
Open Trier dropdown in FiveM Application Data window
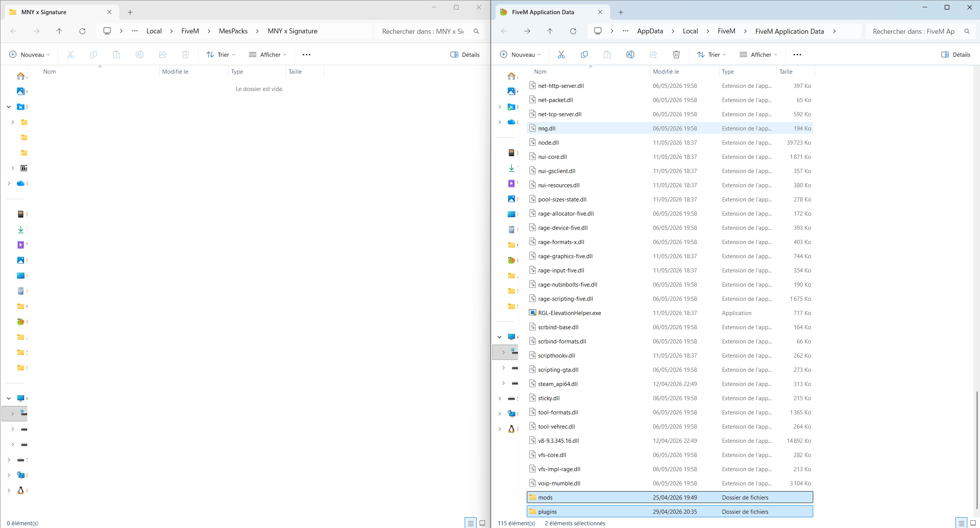712,54
